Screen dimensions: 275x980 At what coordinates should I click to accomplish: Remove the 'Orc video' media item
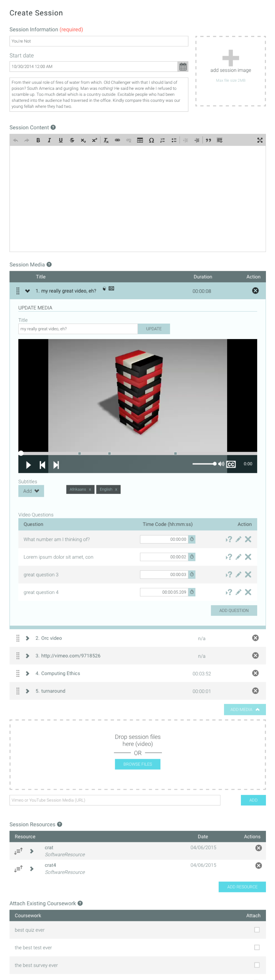255,638
